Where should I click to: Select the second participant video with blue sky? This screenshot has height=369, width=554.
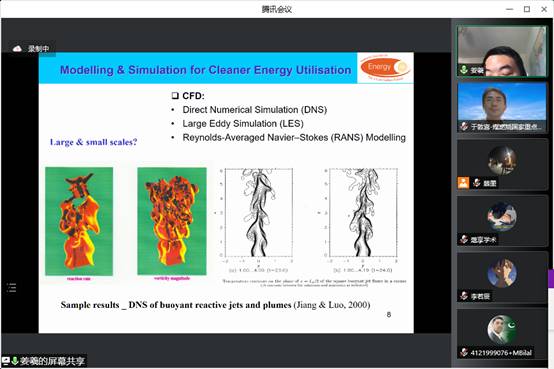click(502, 107)
